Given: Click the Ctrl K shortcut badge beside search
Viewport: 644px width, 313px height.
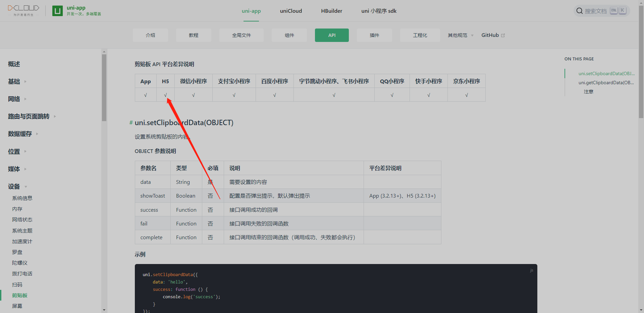Looking at the screenshot, I should click(x=617, y=10).
